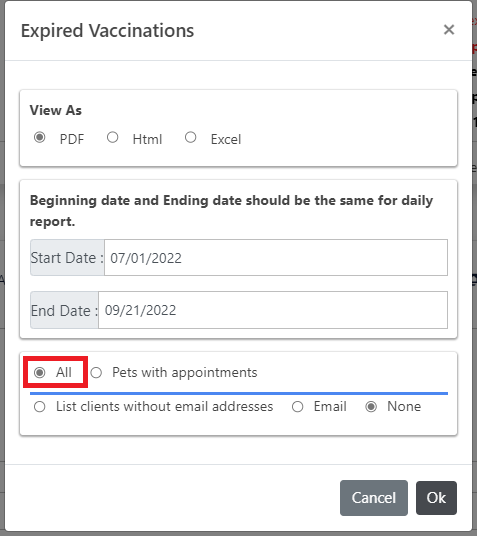Click the End Date : label addon
This screenshot has height=536, width=477.
pos(64,310)
